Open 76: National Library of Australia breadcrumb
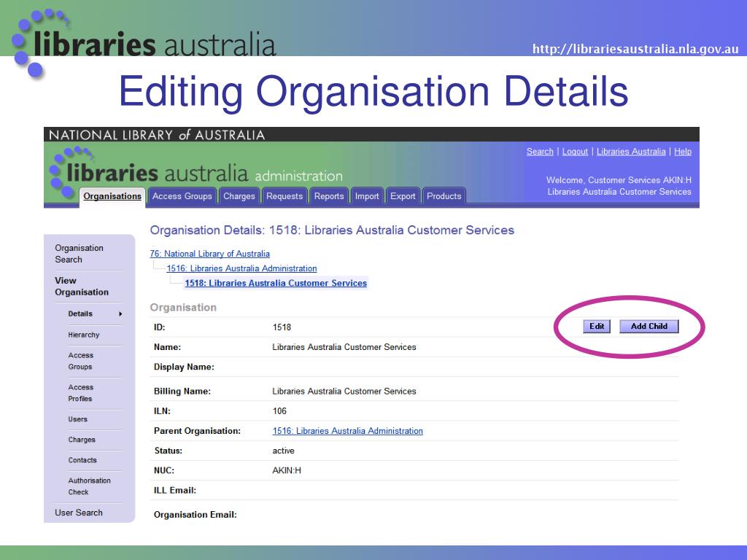 point(210,254)
